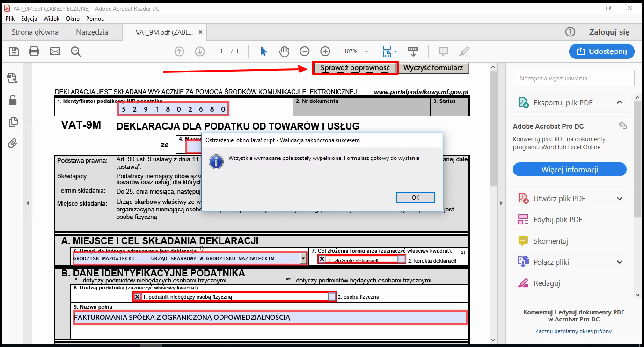Click the Edytuj plik PDF tool icon

click(x=523, y=220)
